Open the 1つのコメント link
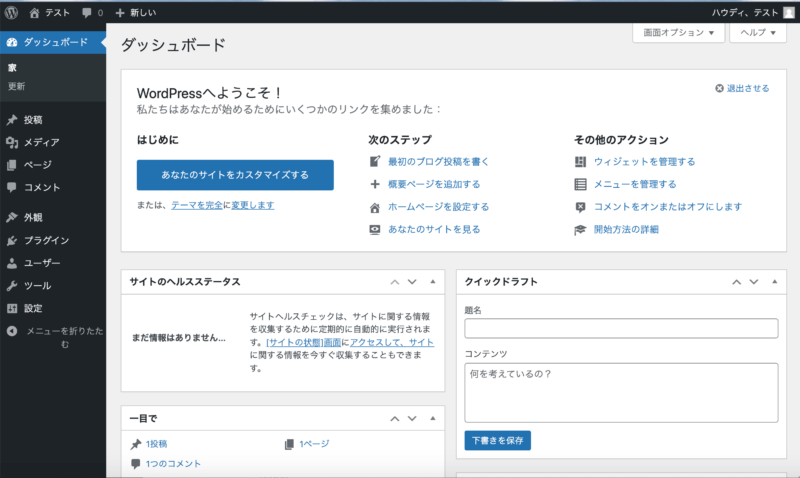 tap(173, 464)
